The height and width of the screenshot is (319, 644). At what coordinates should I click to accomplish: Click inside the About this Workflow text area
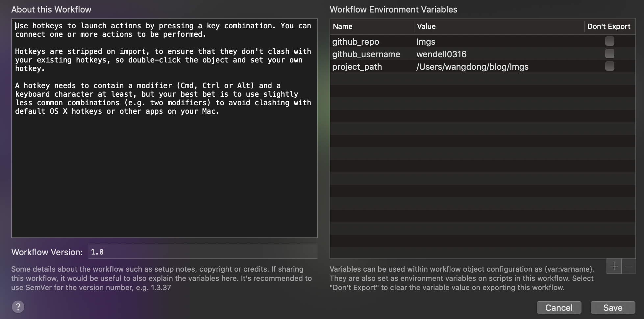click(164, 171)
